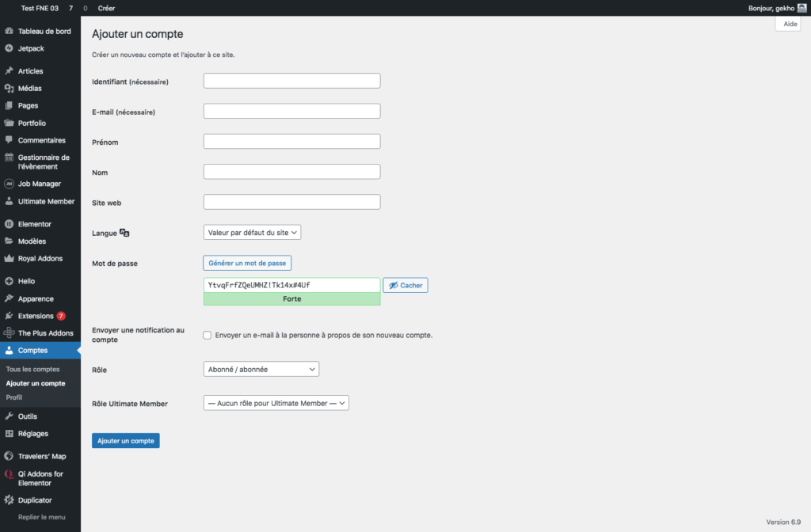Open the Langue dropdown
811x532 pixels.
(252, 233)
